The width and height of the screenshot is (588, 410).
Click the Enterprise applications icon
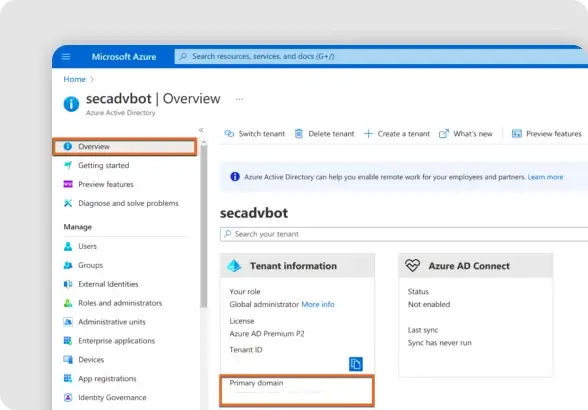click(x=68, y=341)
